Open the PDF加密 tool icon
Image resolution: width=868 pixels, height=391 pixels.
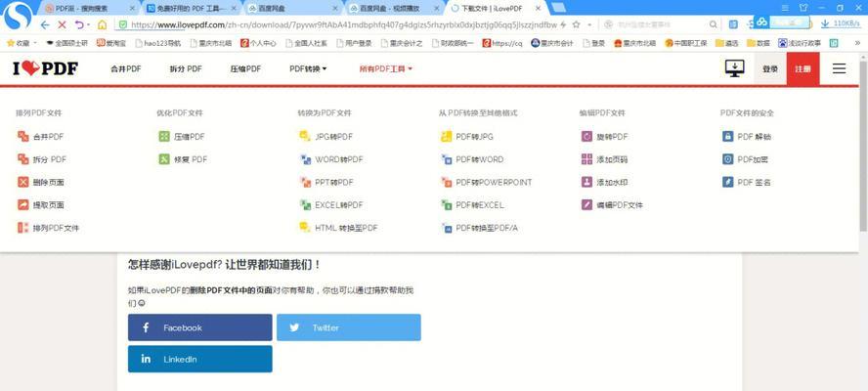(728, 159)
